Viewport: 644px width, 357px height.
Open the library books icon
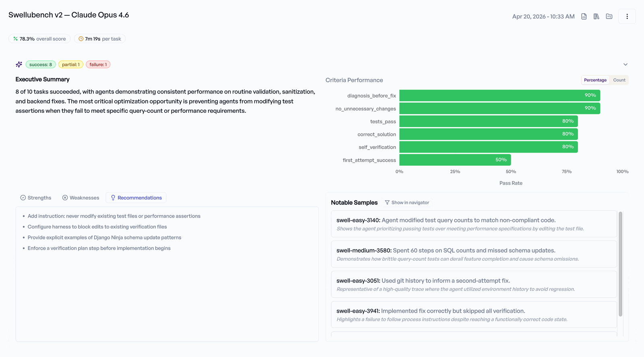tap(596, 17)
